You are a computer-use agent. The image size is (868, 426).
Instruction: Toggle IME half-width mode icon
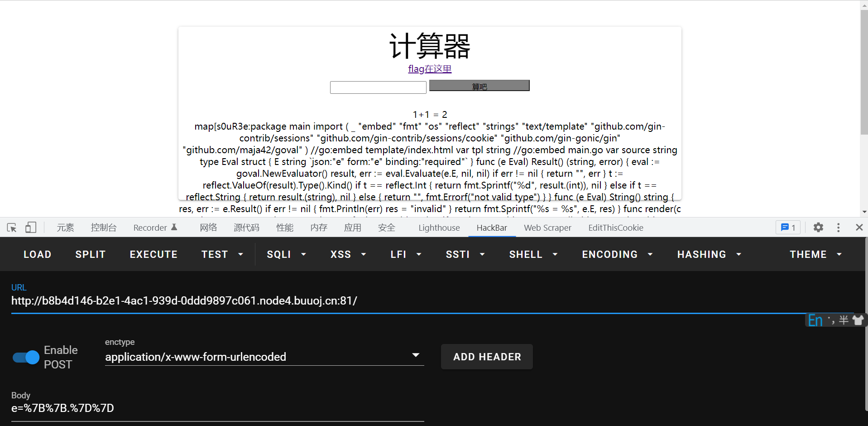(x=844, y=320)
